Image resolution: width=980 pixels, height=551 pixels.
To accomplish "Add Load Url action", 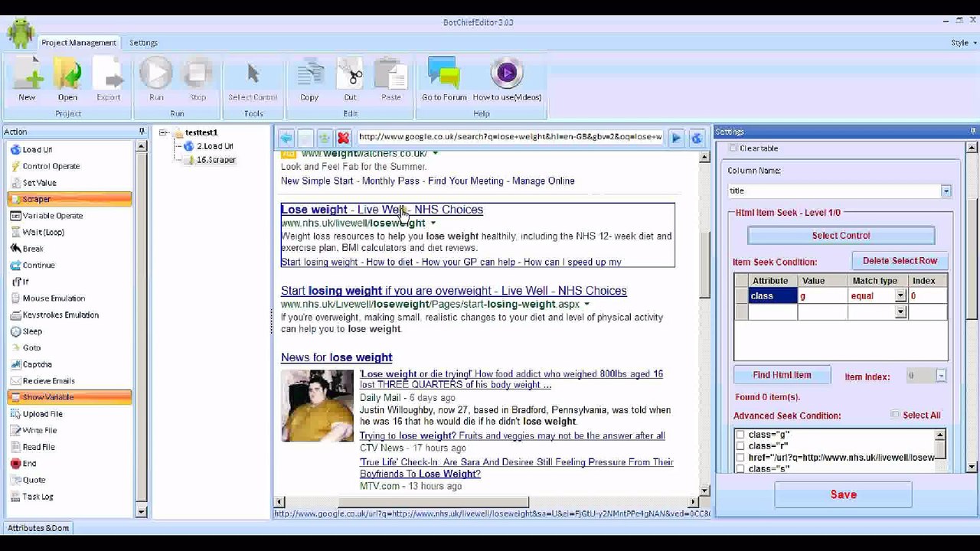I will point(69,149).
